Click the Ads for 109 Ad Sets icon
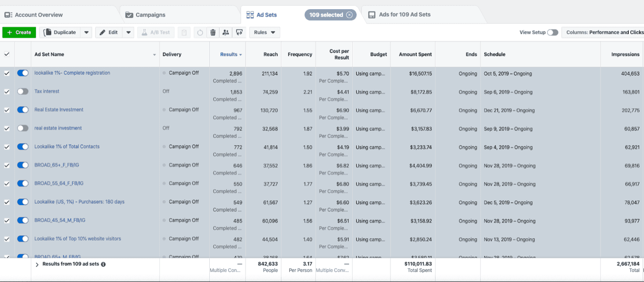The height and width of the screenshot is (282, 644). (x=372, y=15)
